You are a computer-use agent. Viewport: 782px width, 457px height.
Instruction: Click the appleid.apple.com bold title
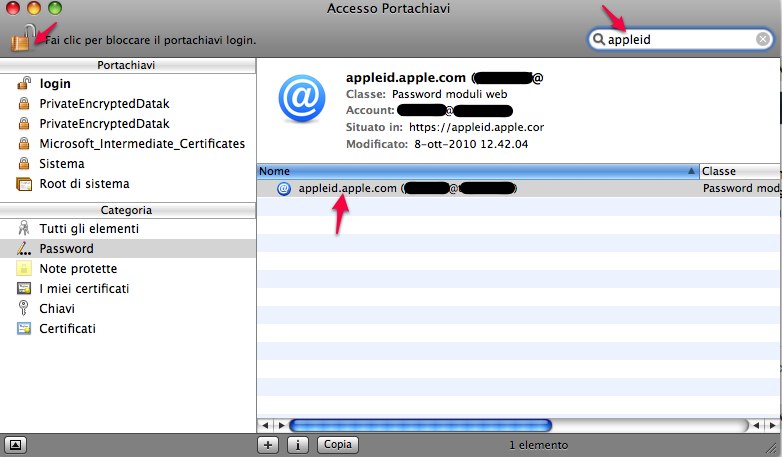point(405,77)
